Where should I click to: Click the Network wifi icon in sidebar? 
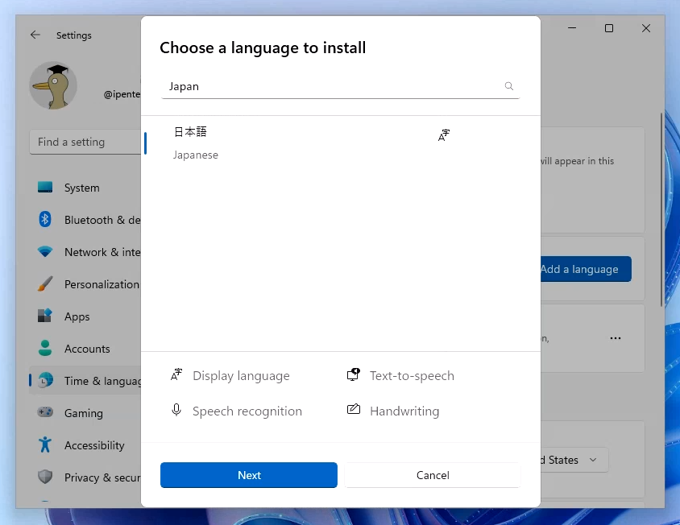pyautogui.click(x=45, y=251)
